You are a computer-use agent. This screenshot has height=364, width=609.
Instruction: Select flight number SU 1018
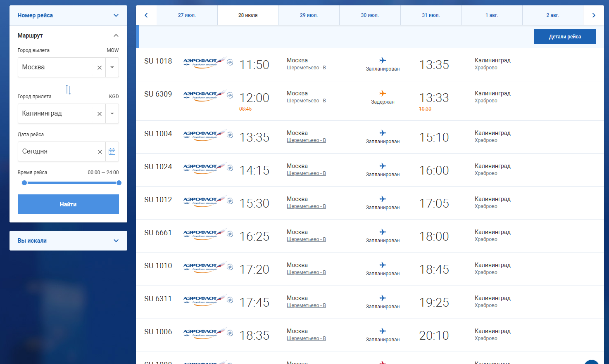pos(158,61)
